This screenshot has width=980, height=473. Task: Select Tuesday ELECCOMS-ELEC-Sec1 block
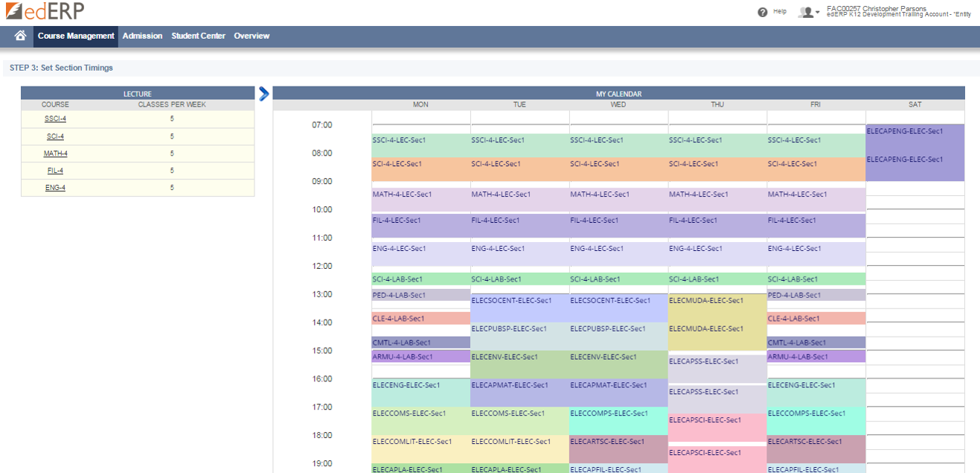(x=520, y=422)
